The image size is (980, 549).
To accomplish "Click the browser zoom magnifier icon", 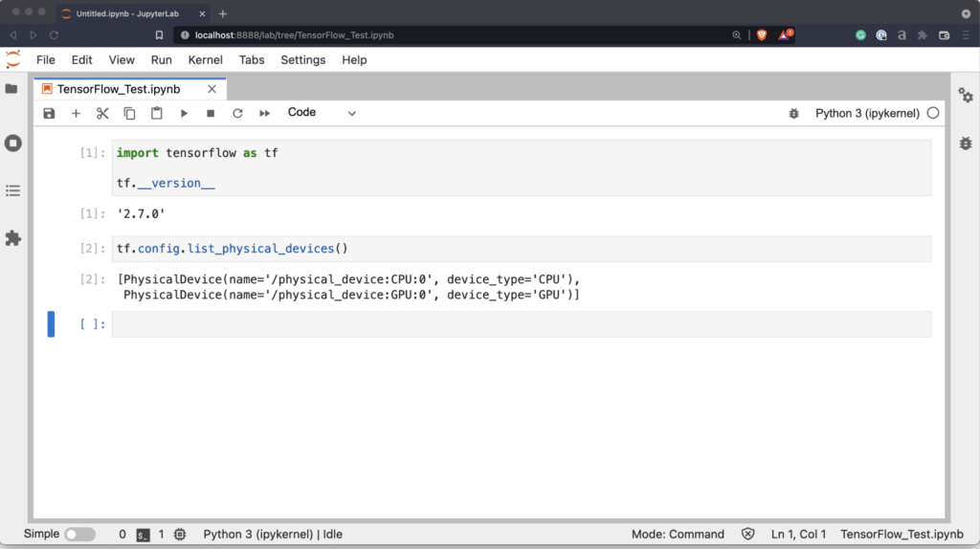I will (x=737, y=35).
